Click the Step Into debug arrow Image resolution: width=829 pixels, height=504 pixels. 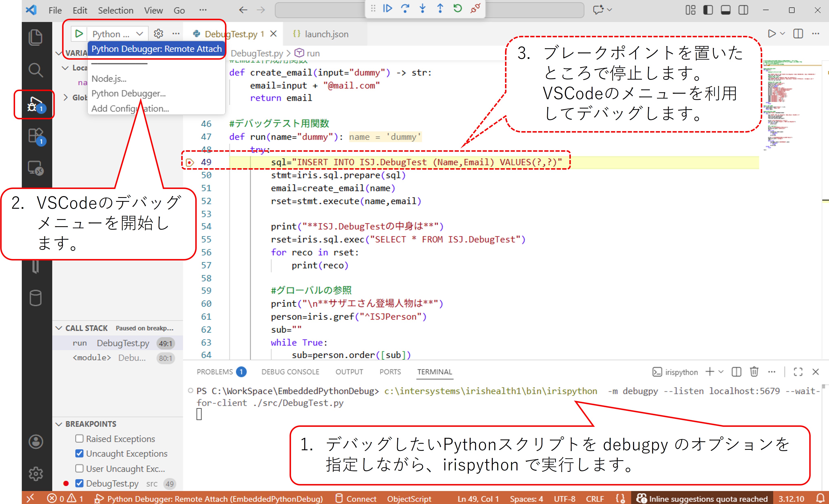click(x=423, y=9)
